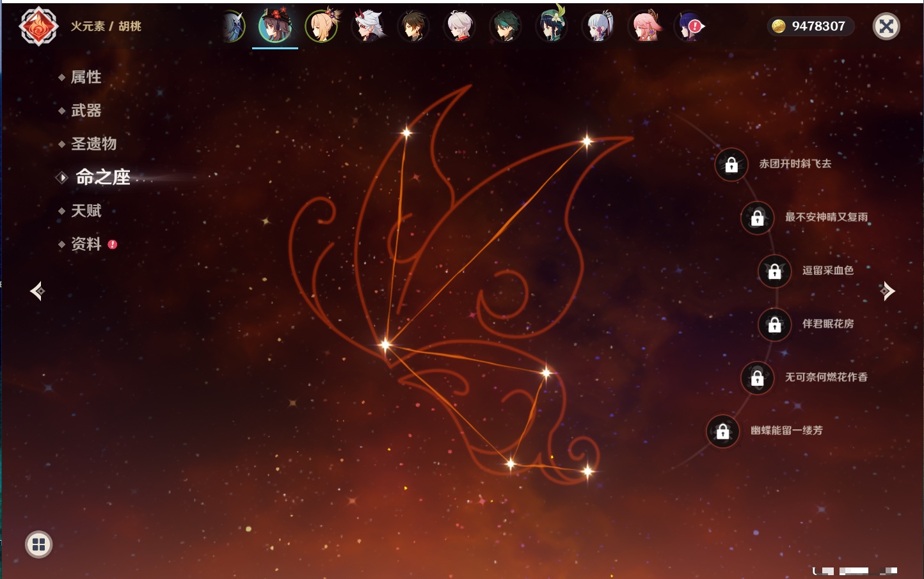Open constellation 幽蝶能留一缕芳
Image resolution: width=924 pixels, height=579 pixels.
pos(787,431)
